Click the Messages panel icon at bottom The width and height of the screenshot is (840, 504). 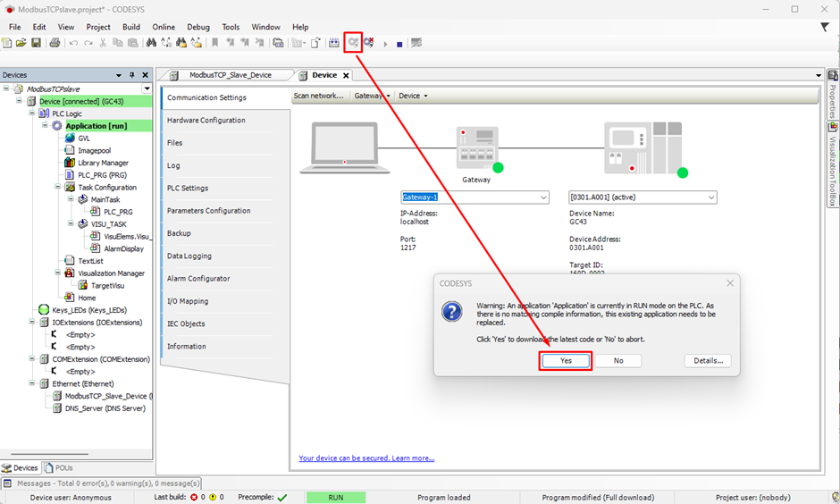pos(7,483)
